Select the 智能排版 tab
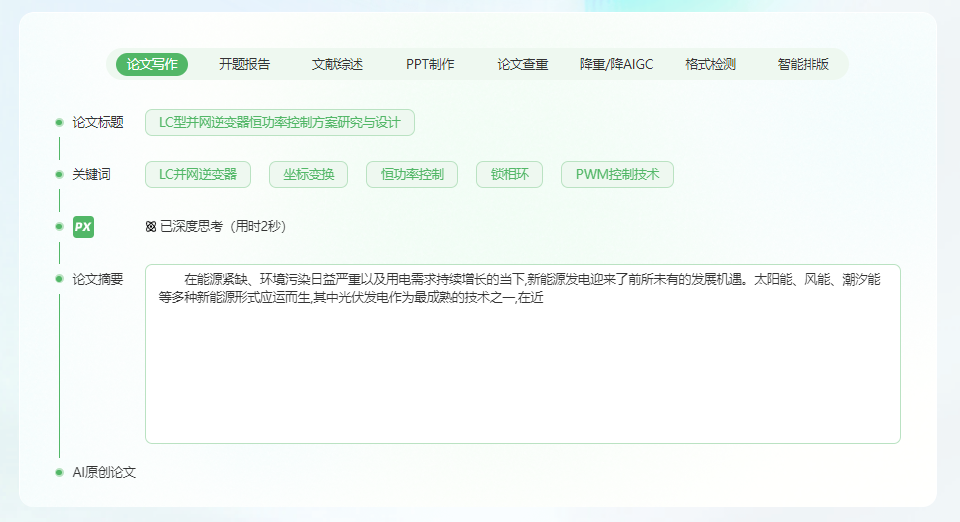This screenshot has height=522, width=960. [803, 64]
